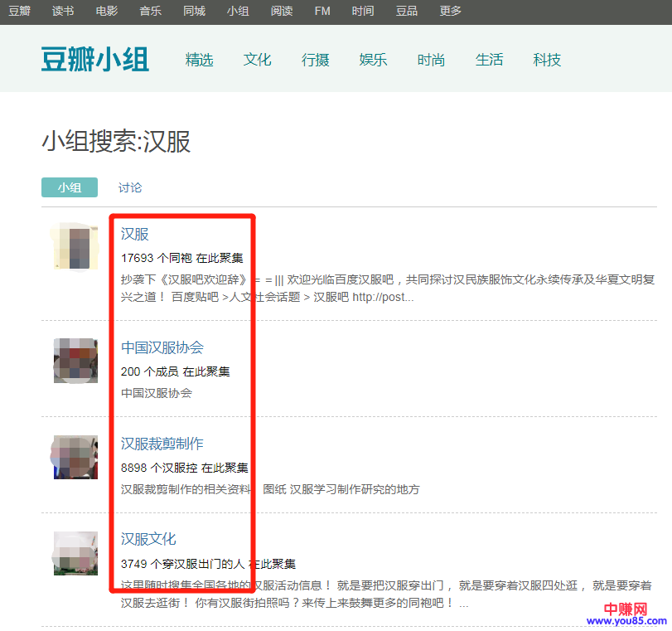
Task: Open the 汉服文化 group link
Action: [x=148, y=539]
